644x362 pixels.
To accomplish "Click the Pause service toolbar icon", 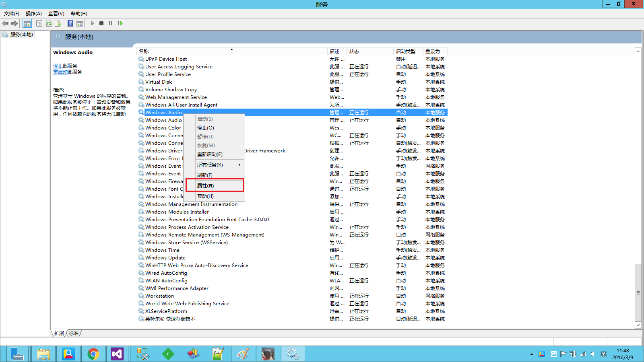I will click(111, 23).
